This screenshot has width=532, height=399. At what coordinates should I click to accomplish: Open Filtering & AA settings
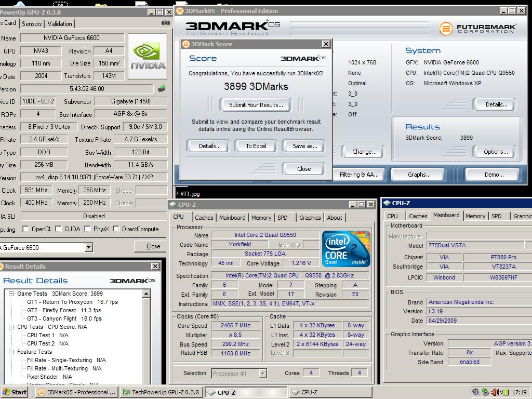(x=359, y=175)
